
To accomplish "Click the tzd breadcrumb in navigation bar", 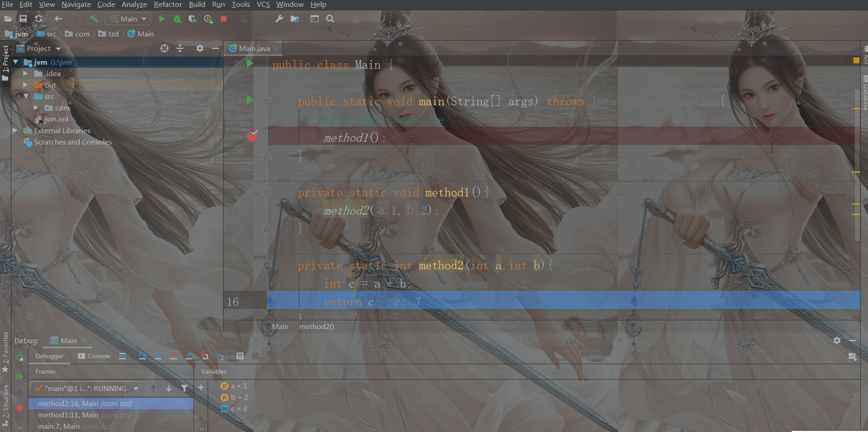I will (x=109, y=34).
